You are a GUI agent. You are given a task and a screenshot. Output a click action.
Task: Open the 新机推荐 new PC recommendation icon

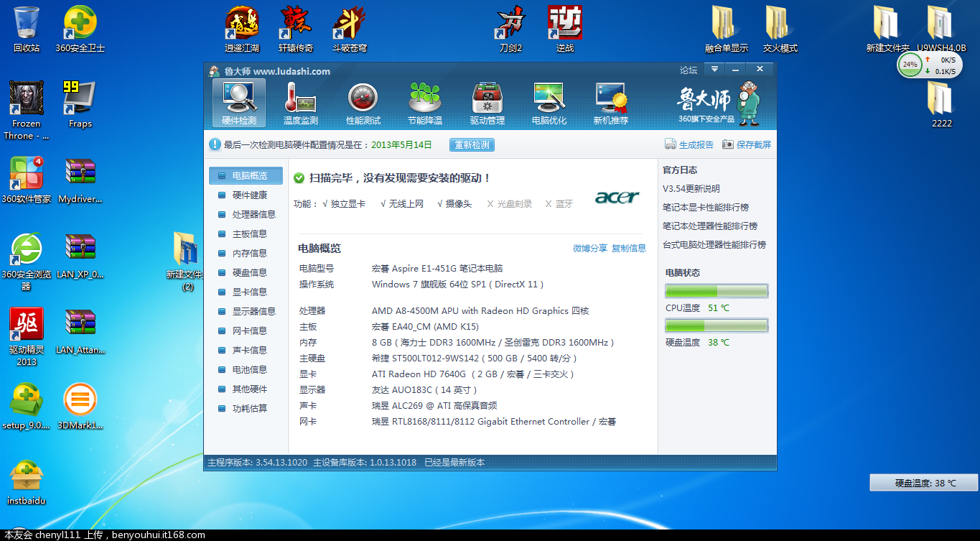611,103
